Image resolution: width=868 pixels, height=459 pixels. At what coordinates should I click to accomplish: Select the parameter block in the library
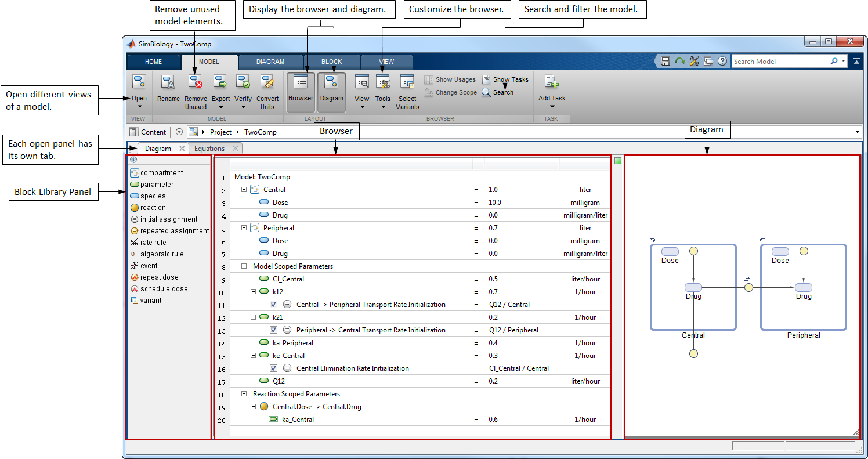(152, 185)
